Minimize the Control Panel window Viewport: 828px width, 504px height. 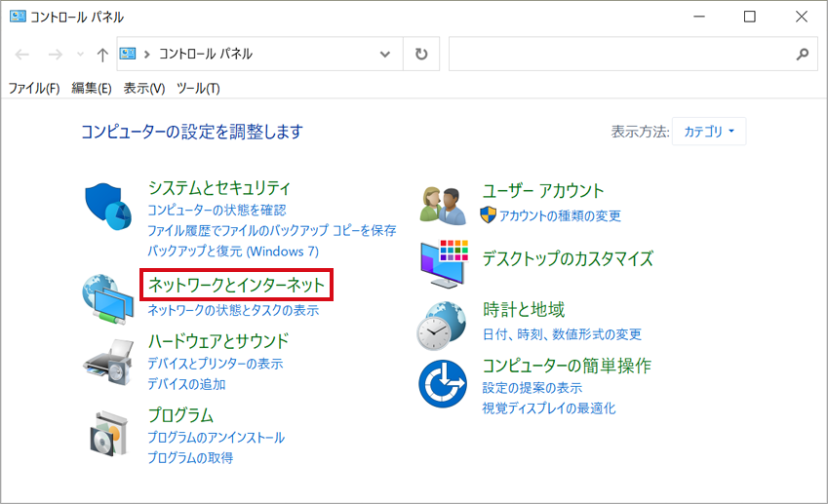coord(699,17)
